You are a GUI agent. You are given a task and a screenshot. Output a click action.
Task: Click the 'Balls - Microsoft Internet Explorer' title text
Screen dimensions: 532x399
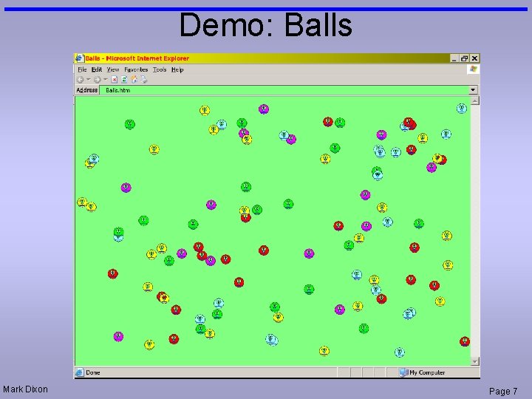137,58
